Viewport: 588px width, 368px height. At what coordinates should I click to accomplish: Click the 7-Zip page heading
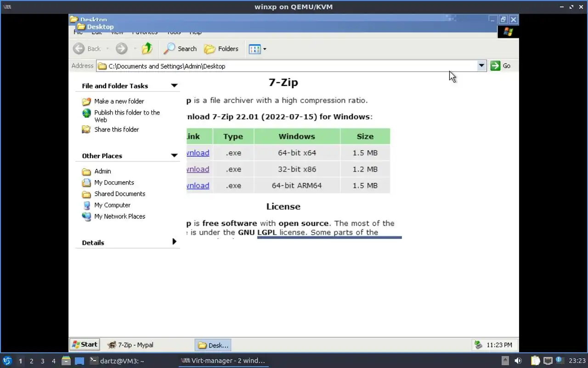pos(283,82)
